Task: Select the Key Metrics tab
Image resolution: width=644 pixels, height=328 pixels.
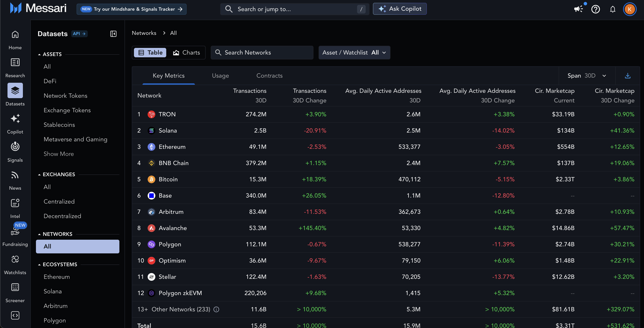Action: coord(169,76)
